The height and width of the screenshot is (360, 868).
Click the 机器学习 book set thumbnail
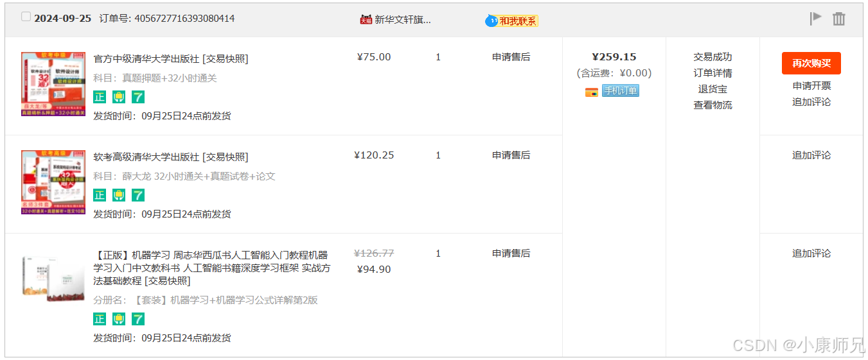tap(53, 279)
